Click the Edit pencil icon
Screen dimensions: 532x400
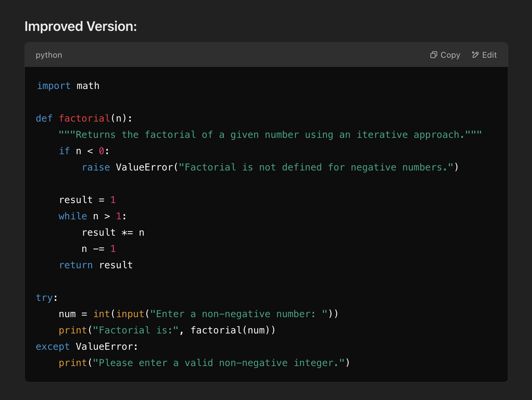[x=475, y=55]
